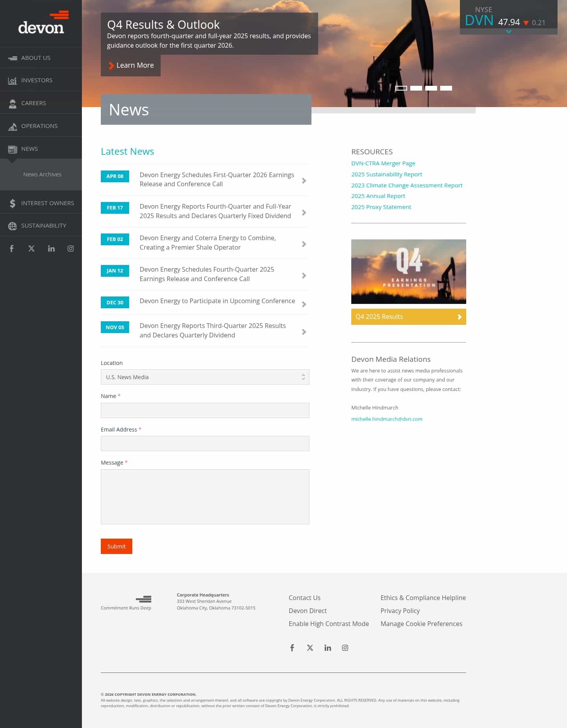Viewport: 567px width, 728px height.
Task: Open 2025 Annual Report link
Action: pos(378,196)
